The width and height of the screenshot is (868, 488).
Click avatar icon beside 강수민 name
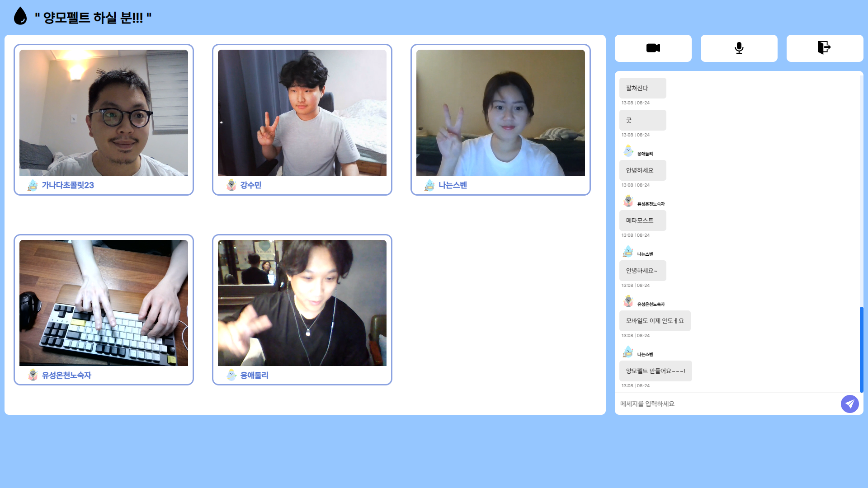(x=231, y=185)
